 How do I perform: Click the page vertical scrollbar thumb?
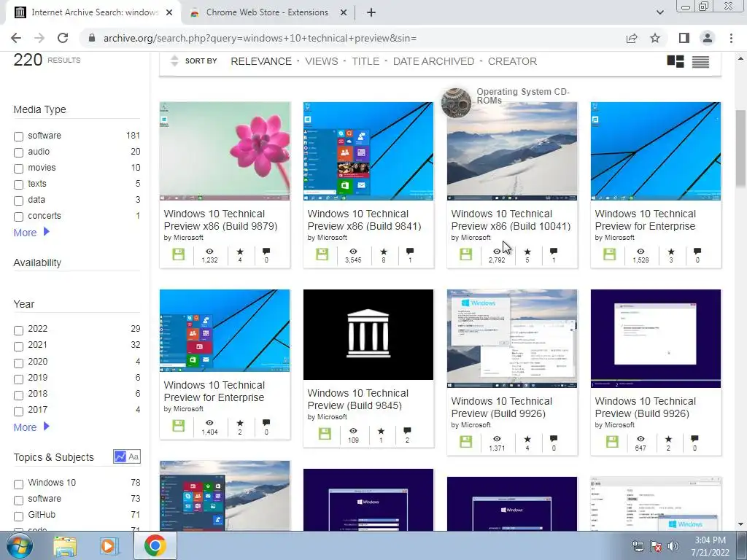pos(740,148)
